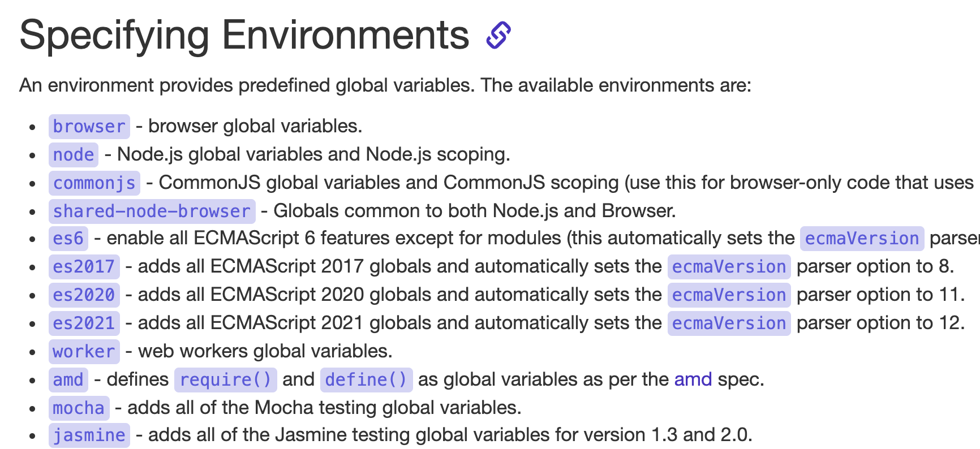
Task: Select the commonjs code label
Action: point(94,183)
